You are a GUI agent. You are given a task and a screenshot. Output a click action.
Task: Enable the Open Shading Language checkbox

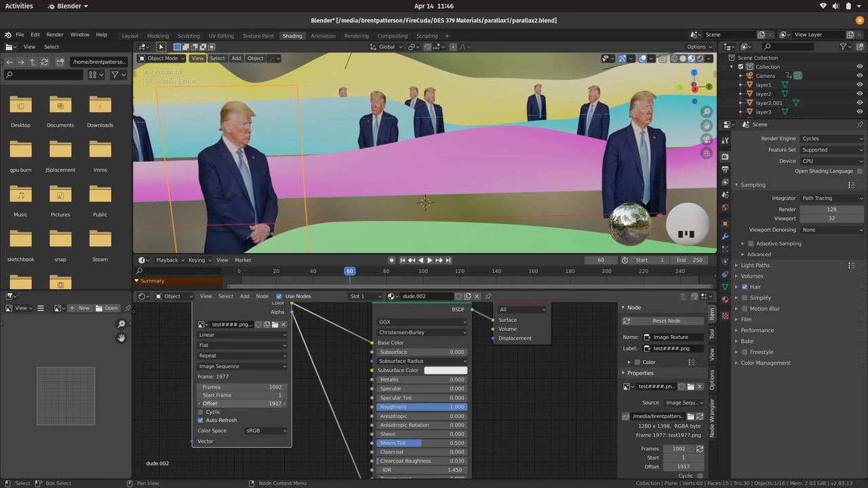[860, 171]
